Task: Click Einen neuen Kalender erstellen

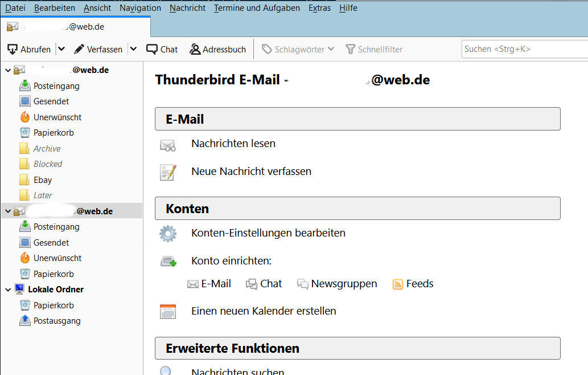Action: point(264,311)
